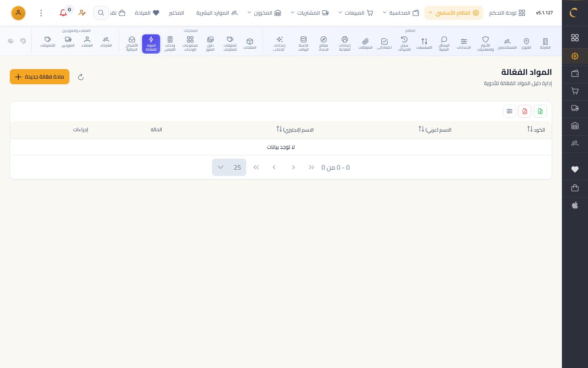Open الفروع (Branches) from the ribbon
Viewport: 588px width, 368px height.
526,44
